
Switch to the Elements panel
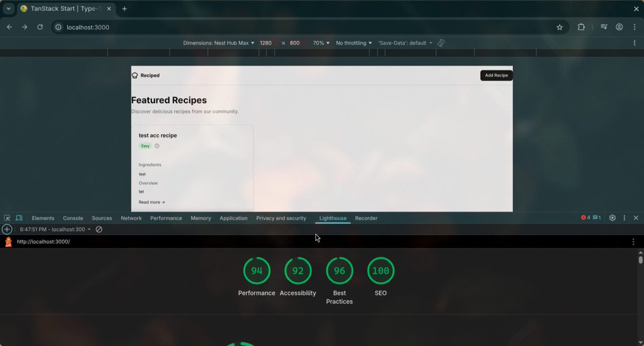(x=43, y=218)
